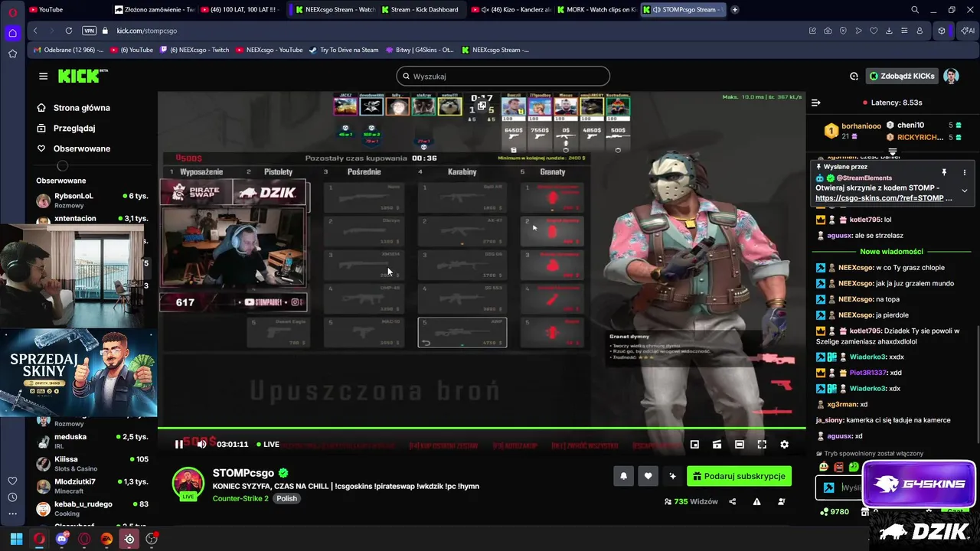Screen dimensions: 980x551
Task: Go to the Kick logo homepage
Action: 83,76
